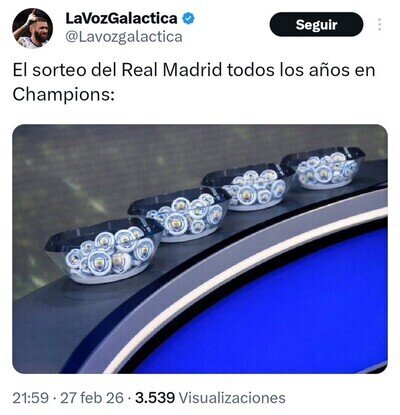Open the LaVozGalactica profile avatar
This screenshot has height=415, width=400.
click(32, 29)
